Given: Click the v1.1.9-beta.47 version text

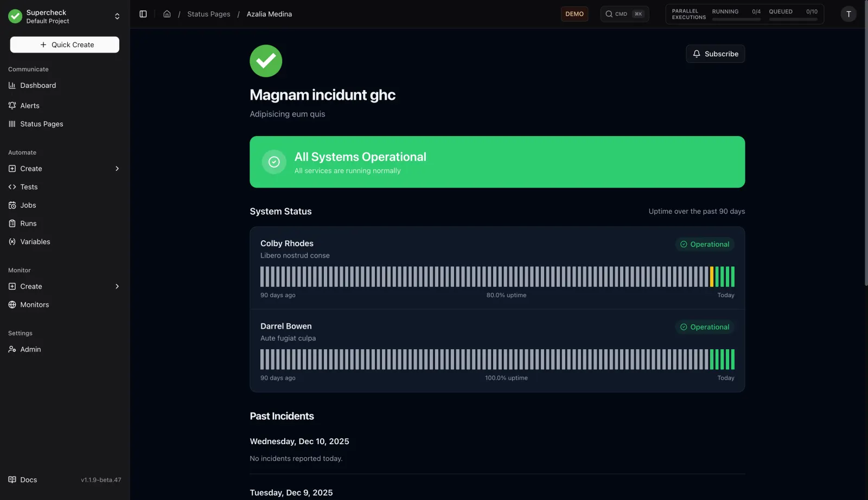Looking at the screenshot, I should (x=101, y=480).
